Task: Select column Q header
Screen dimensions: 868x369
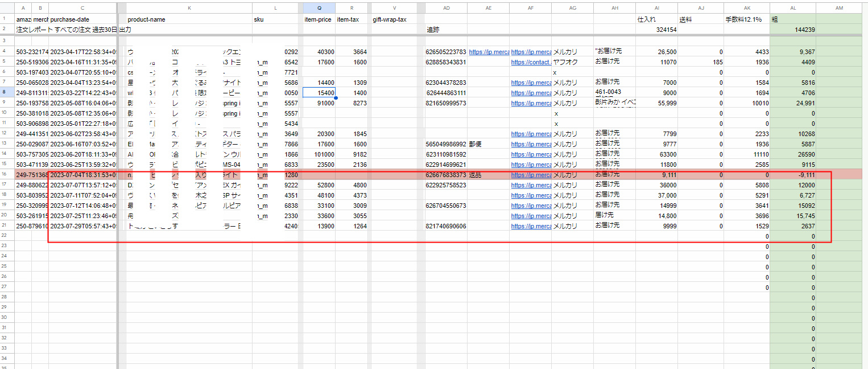Action: pos(319,8)
